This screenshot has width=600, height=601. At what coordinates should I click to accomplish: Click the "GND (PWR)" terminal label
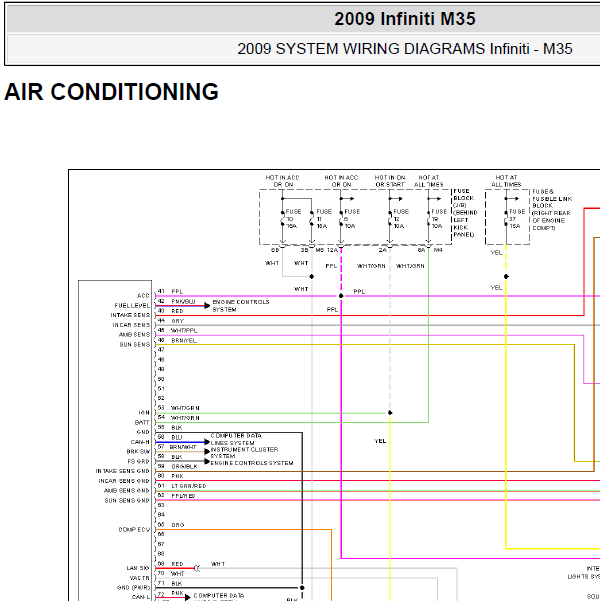pos(133,588)
